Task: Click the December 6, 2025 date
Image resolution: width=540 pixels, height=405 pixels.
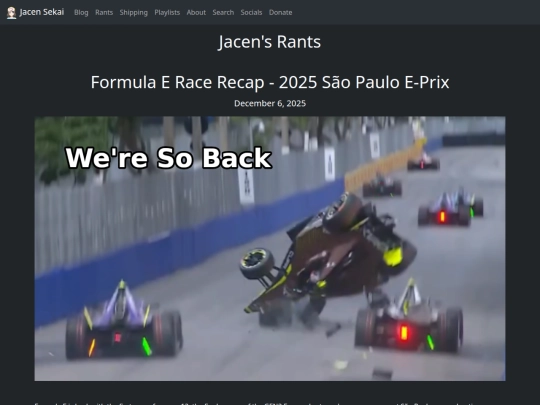Action: (x=270, y=103)
